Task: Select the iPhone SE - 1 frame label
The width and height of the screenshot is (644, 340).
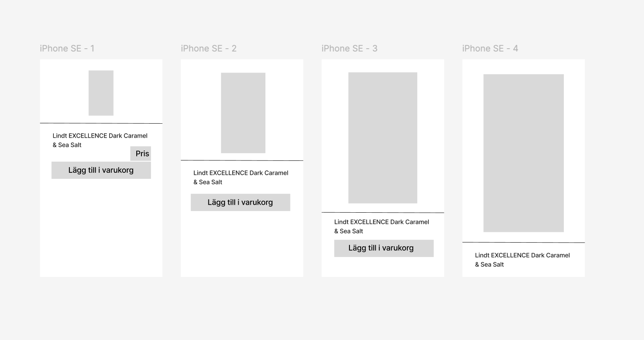Action: pyautogui.click(x=67, y=48)
